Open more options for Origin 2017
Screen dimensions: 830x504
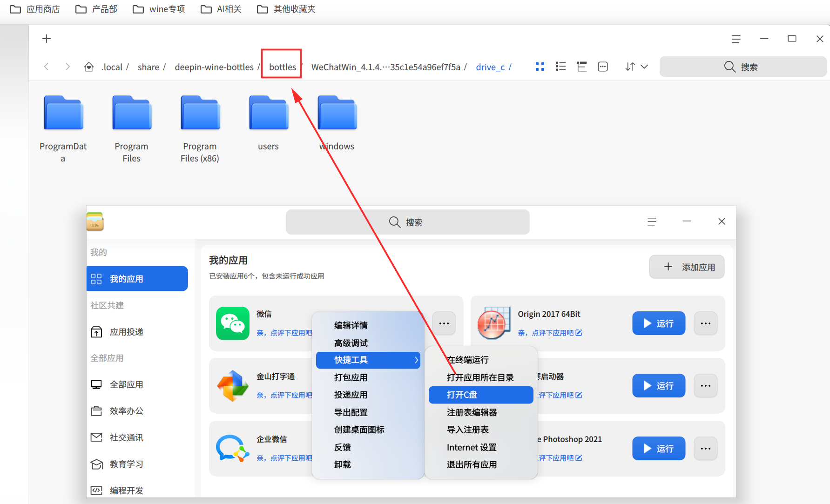pos(706,323)
